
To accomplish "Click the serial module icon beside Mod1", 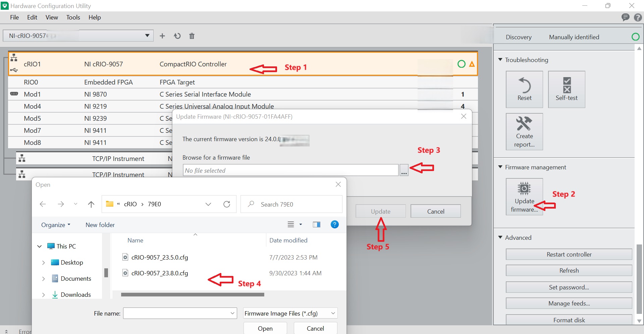I will click(14, 94).
